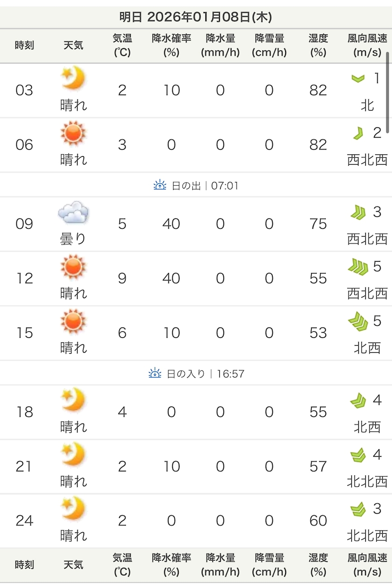The image size is (392, 586).
Task: Click the sunrise time 07:01 text
Action: tap(225, 186)
